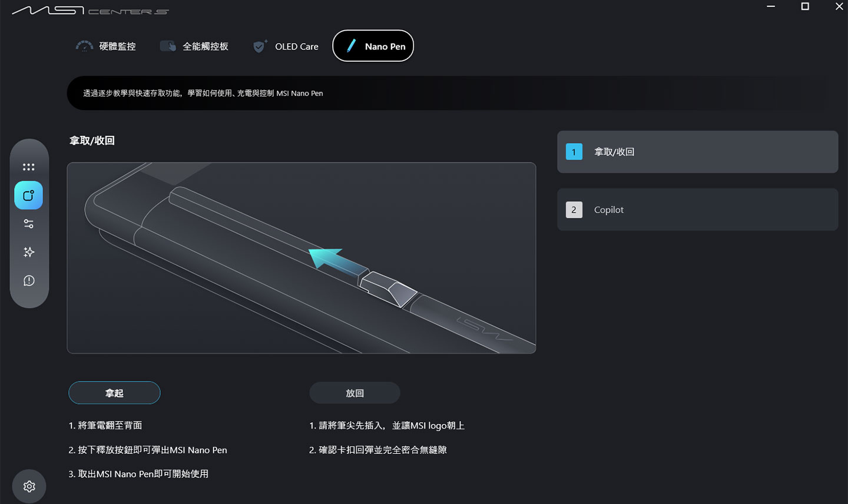Click the highlighted device icon in the sidebar

click(28, 195)
